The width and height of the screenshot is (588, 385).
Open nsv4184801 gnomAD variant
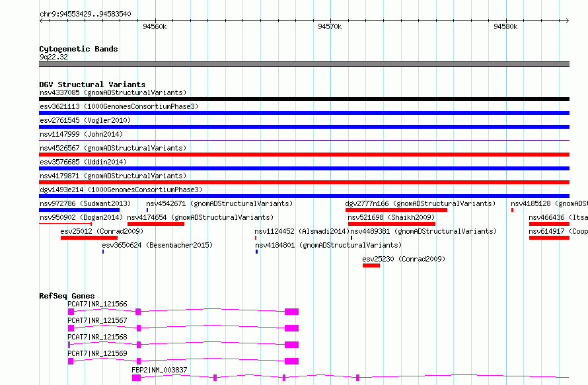coord(328,245)
